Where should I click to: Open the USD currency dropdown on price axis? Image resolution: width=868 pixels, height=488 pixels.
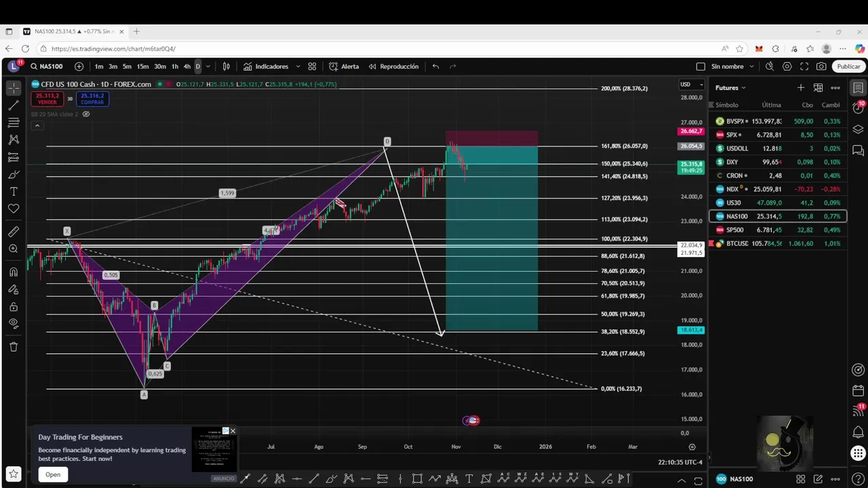point(692,84)
